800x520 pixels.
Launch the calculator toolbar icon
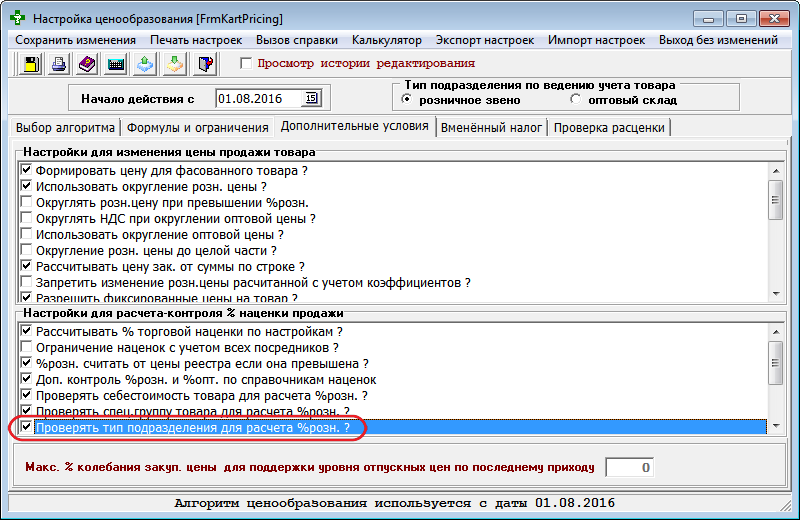point(116,65)
